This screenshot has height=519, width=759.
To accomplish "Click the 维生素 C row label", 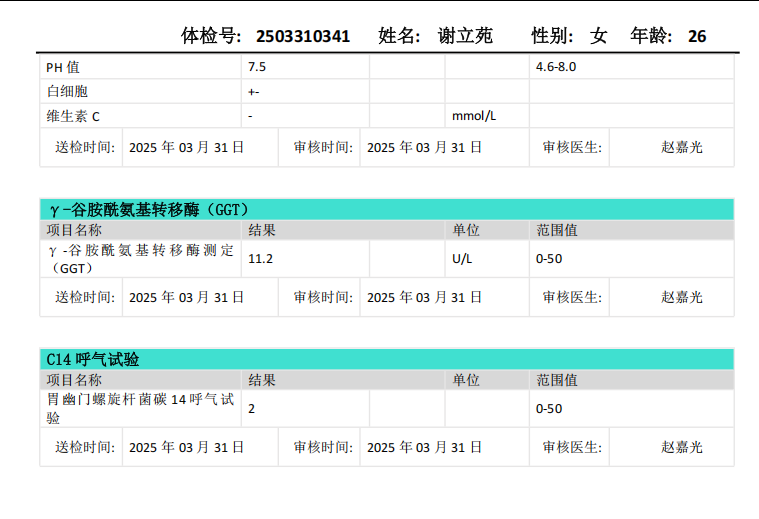I will (x=73, y=116).
